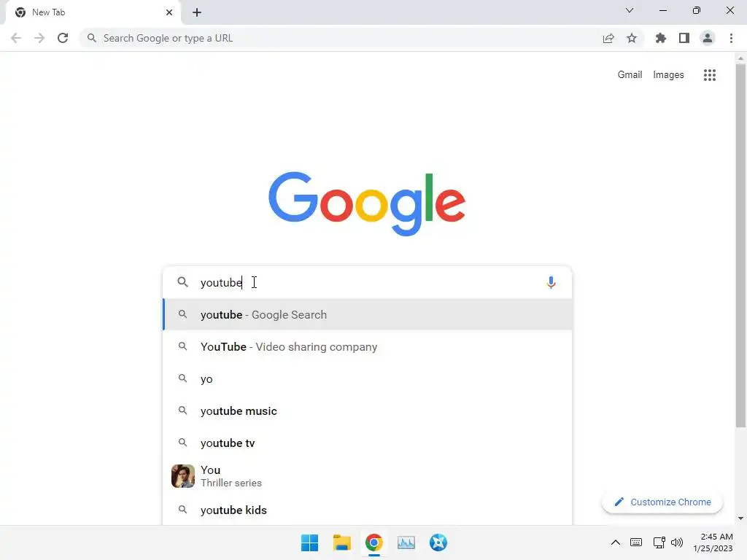Open Windows Start menu
Image resolution: width=747 pixels, height=560 pixels.
pos(309,542)
